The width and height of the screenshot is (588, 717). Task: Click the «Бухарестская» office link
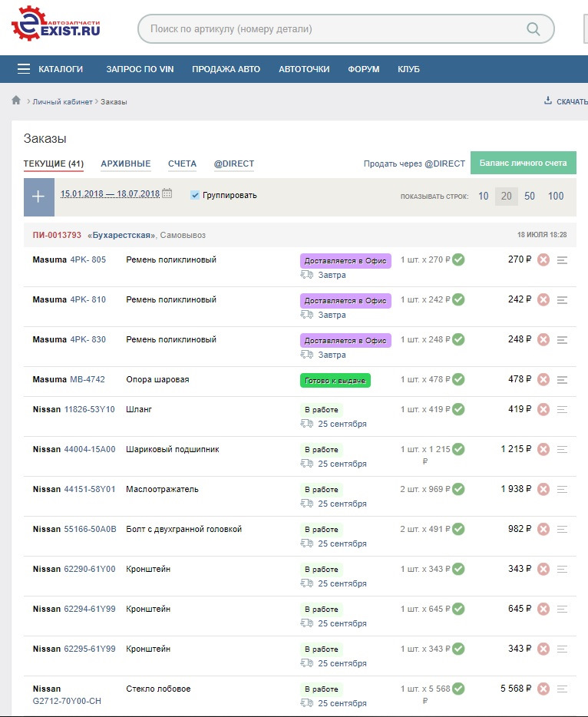(x=121, y=235)
